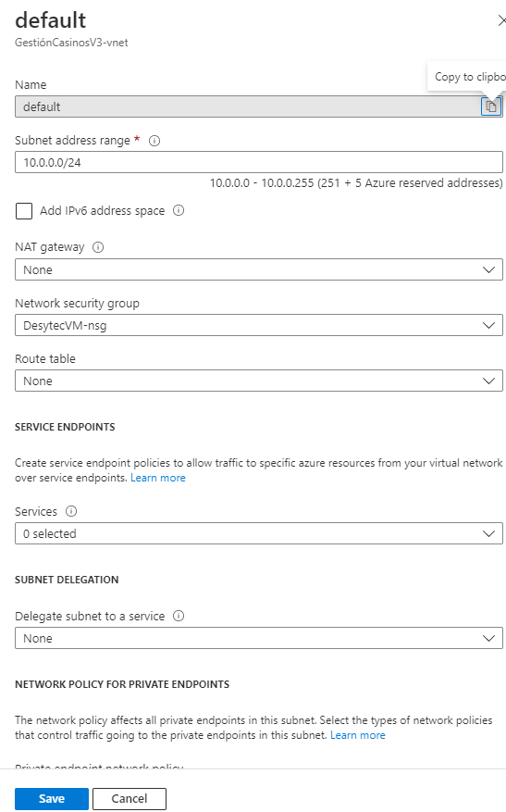Open Learn more link for network policy

pos(357,735)
